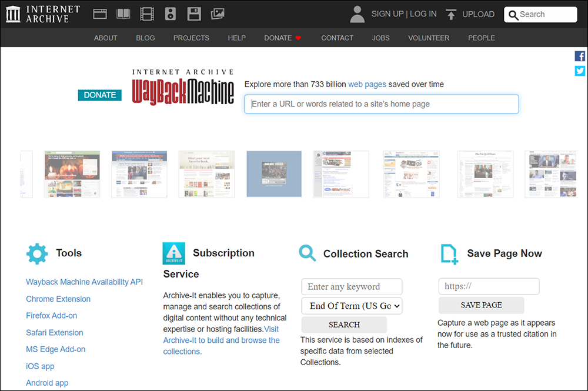The height and width of the screenshot is (391, 588).
Task: Click the 'Enter any keyword' field
Action: (352, 287)
